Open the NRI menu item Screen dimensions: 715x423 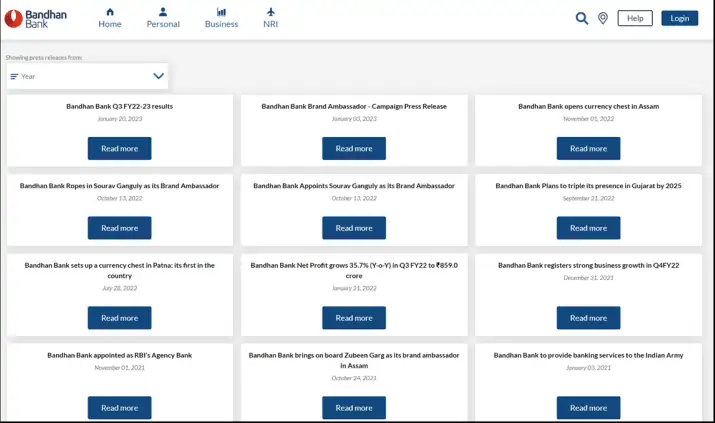(x=270, y=18)
